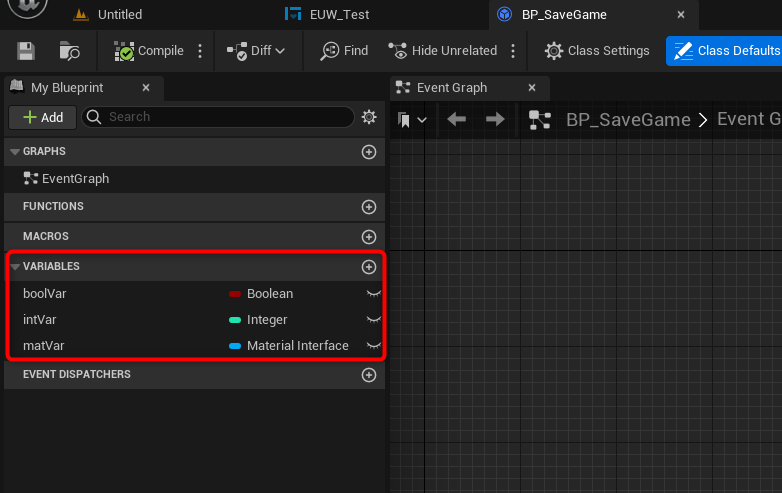Close the BP_SaveGame tab

681,15
